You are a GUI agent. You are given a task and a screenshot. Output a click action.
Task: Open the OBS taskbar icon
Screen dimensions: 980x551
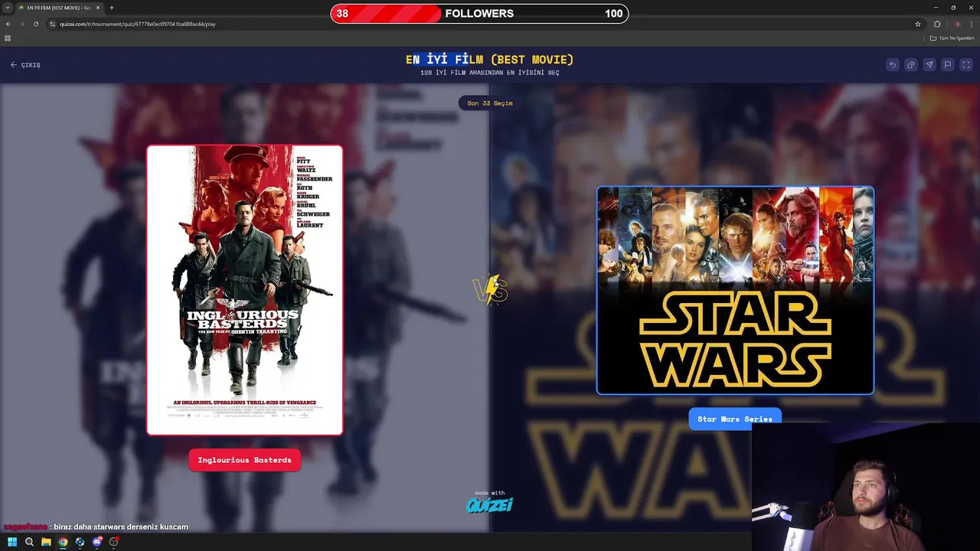(113, 542)
